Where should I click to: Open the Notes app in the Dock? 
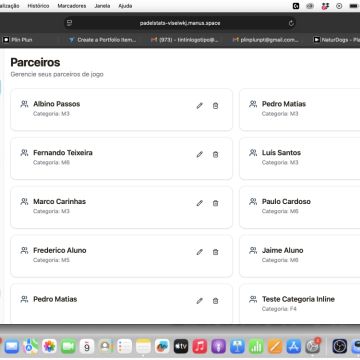click(x=143, y=346)
